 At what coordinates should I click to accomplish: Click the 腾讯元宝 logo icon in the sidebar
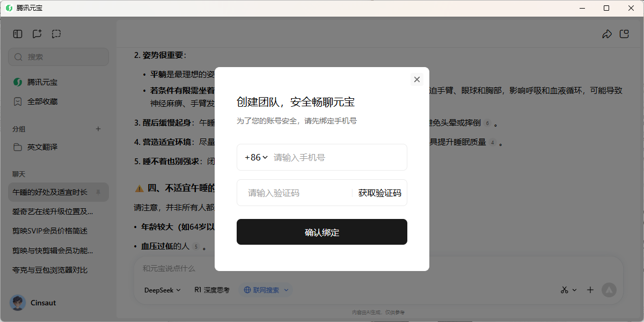pos(18,82)
